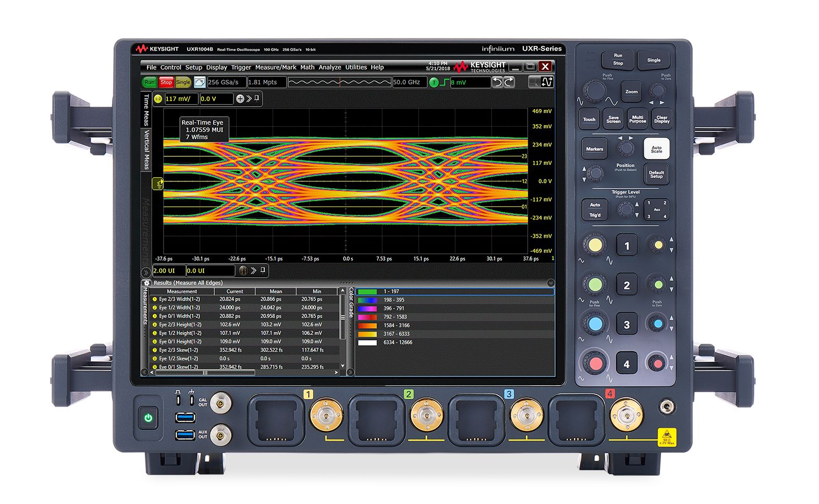819x504 pixels.
Task: Select the Eye 2/3 Width(1-2) measurement row
Action: 244,299
